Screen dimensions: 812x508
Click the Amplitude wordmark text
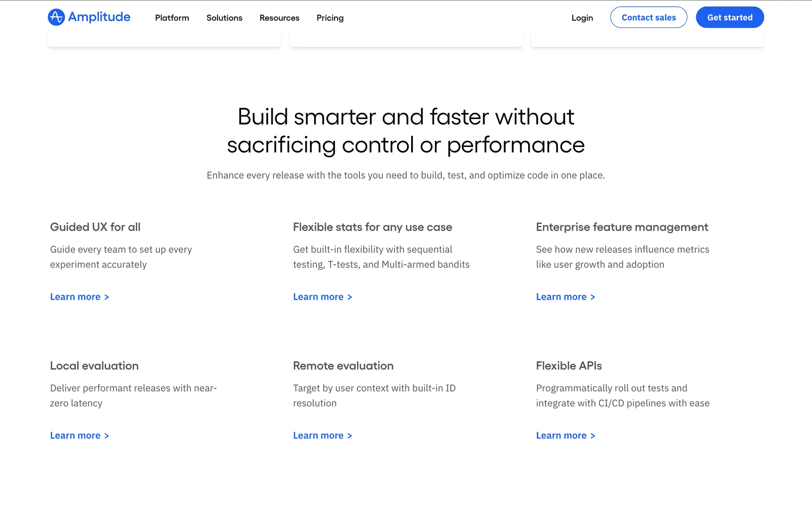click(x=99, y=17)
